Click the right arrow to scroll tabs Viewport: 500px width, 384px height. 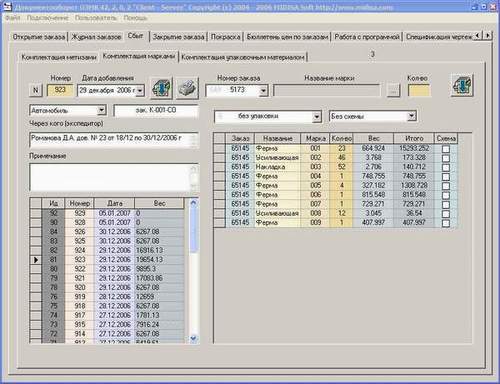[488, 35]
